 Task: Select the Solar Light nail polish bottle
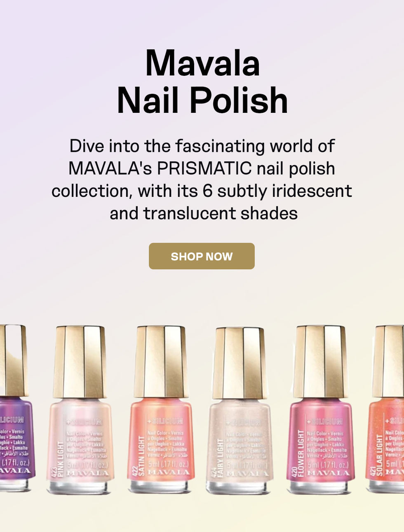pyautogui.click(x=385, y=409)
